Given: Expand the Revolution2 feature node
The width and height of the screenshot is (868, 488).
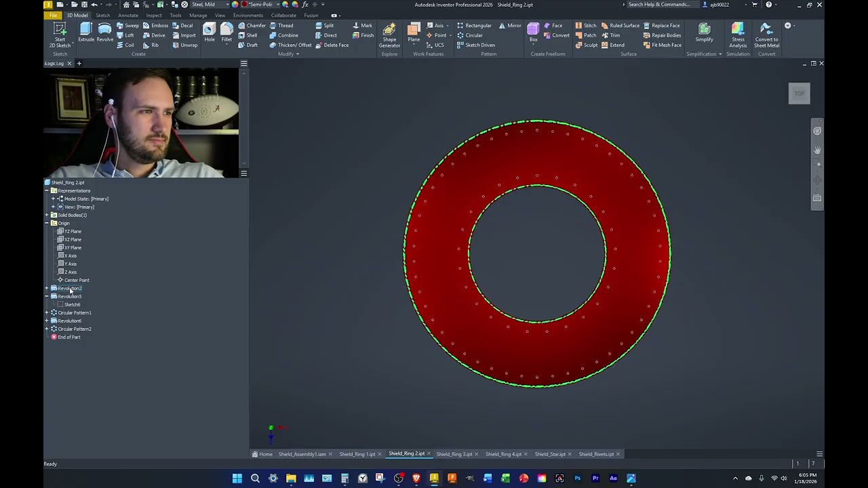Looking at the screenshot, I should click(47, 288).
